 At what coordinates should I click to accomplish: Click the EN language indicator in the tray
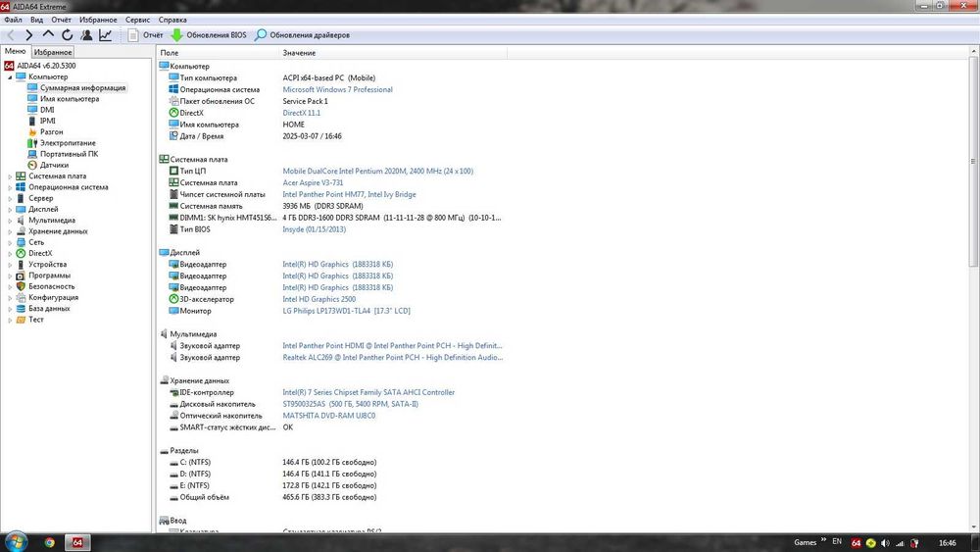point(837,541)
